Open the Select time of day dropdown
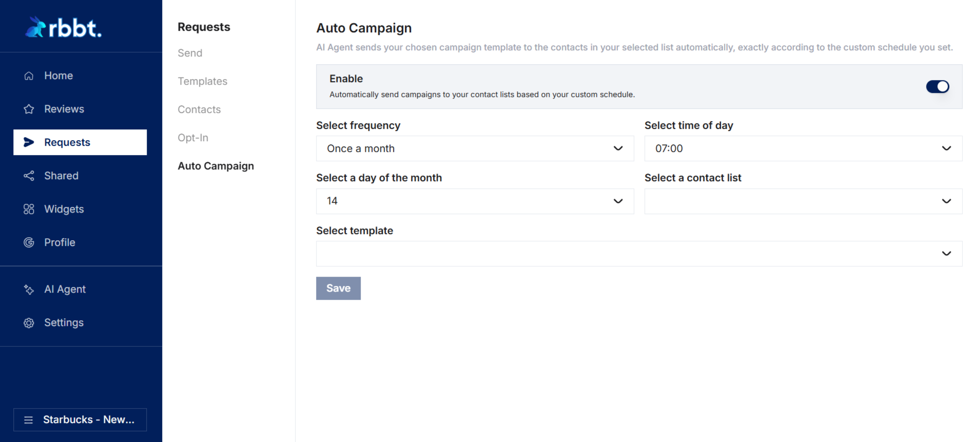This screenshot has width=980, height=442. [802, 149]
